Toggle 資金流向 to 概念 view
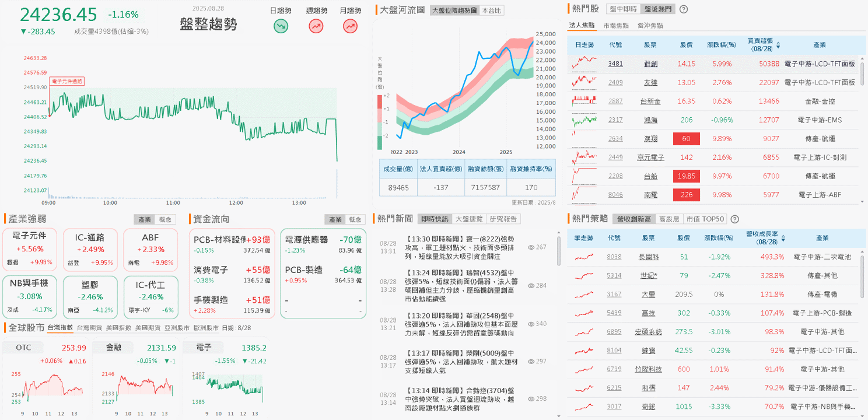 [x=355, y=219]
